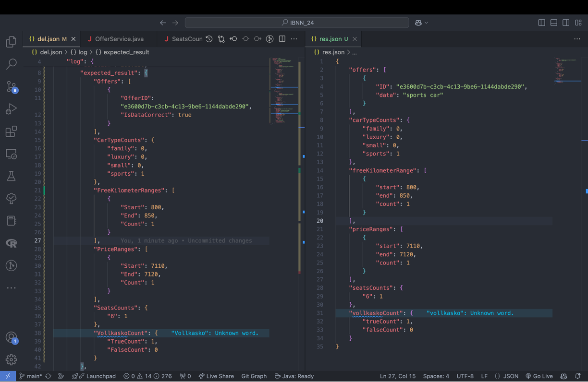Image resolution: width=588 pixels, height=382 pixels.
Task: Click Live Share in the status bar
Action: click(216, 376)
